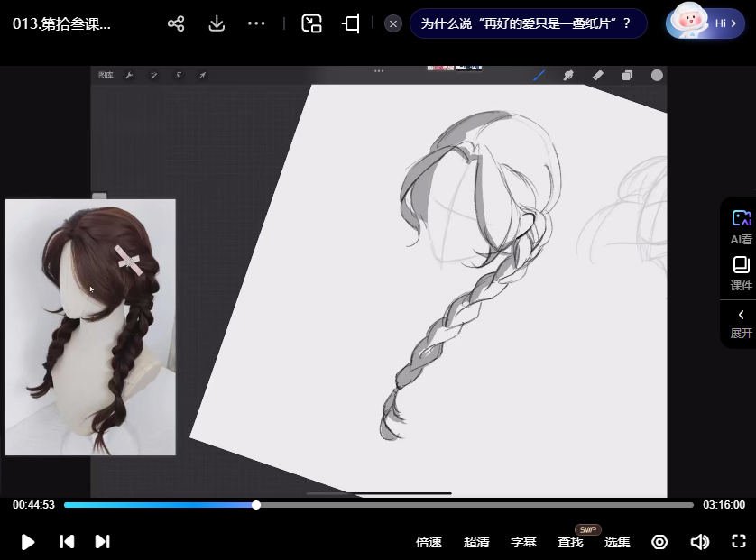Mute the video volume
This screenshot has width=756, height=560.
click(699, 542)
